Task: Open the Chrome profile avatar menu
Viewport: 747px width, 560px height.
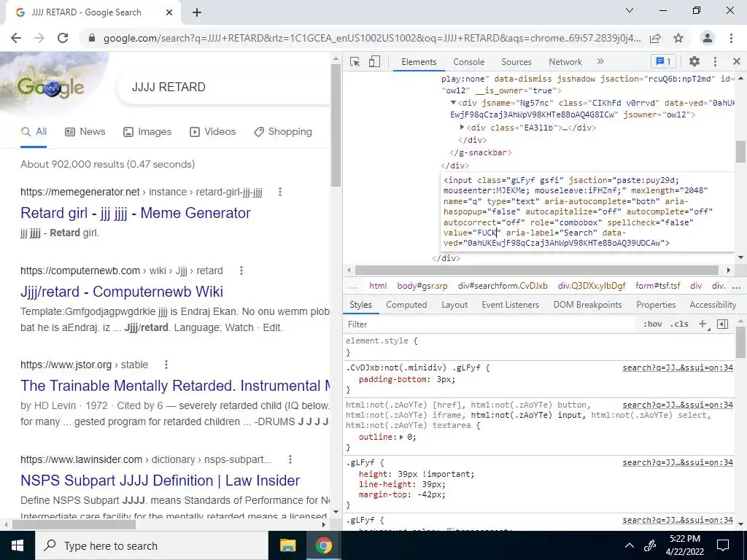Action: pos(708,38)
